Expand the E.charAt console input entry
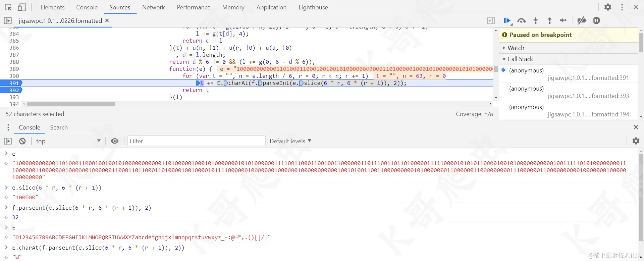 (6, 248)
